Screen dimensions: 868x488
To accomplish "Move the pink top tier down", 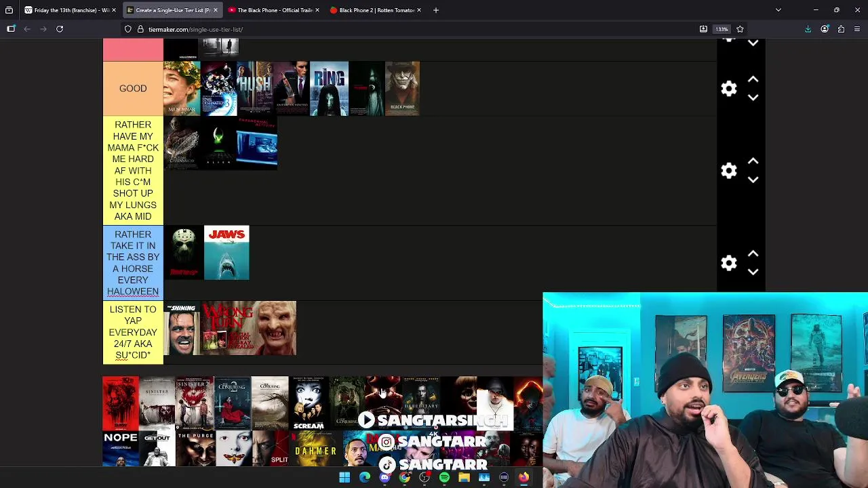I will pyautogui.click(x=753, y=43).
